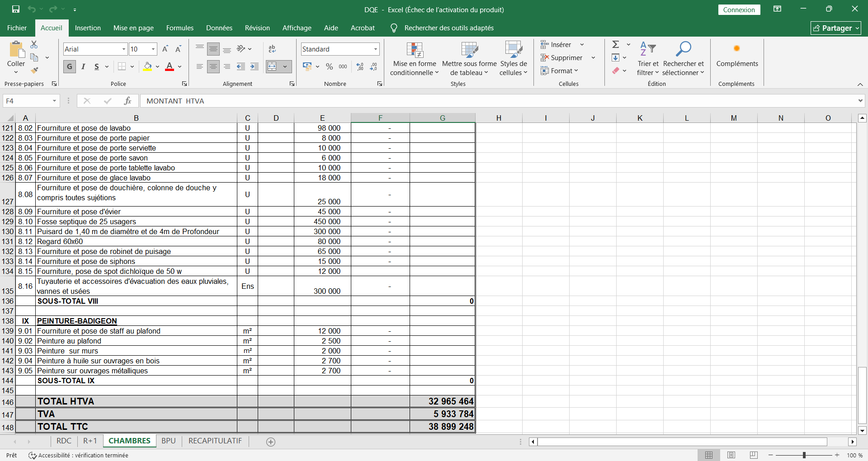Switch to page layout view
868x461 pixels.
731,455
